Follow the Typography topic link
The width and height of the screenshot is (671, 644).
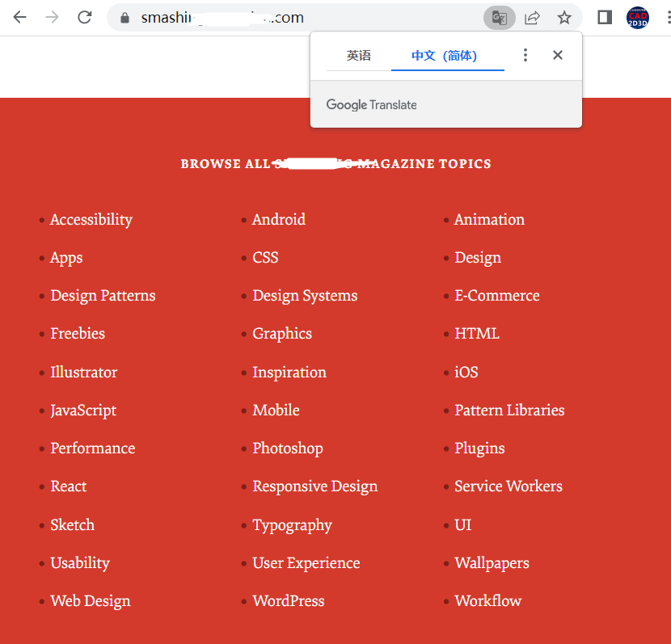point(293,526)
